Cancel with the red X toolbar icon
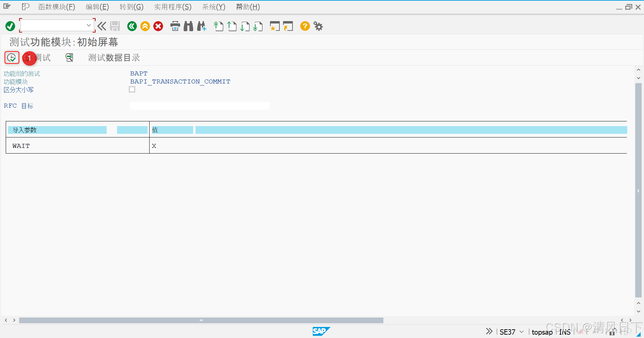The height and width of the screenshot is (338, 644). [x=158, y=26]
